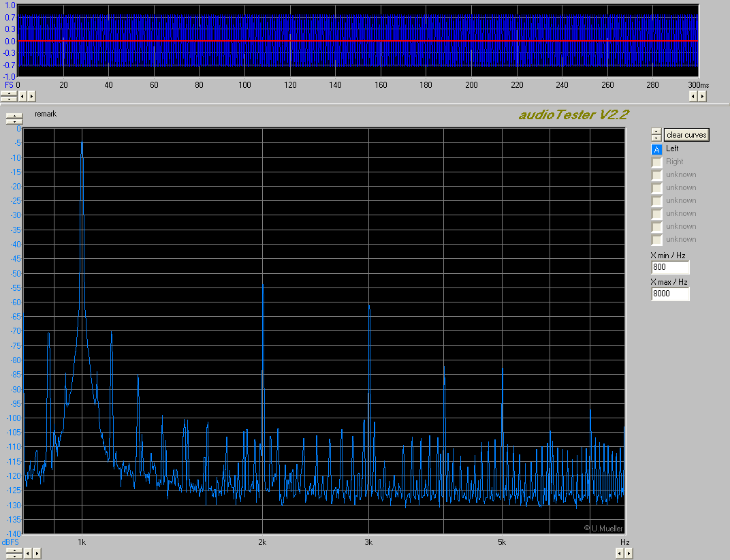Click down stepper beside the remark label
730x560 pixels.
click(14, 121)
